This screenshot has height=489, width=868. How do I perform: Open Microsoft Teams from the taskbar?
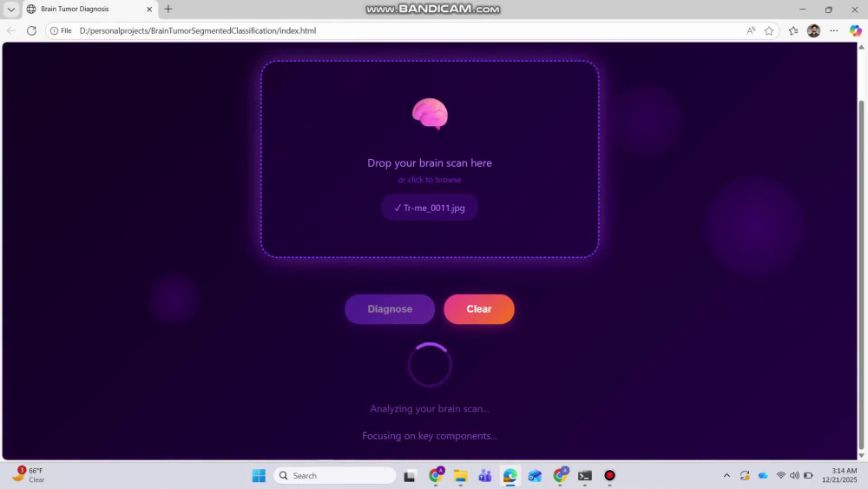[485, 475]
